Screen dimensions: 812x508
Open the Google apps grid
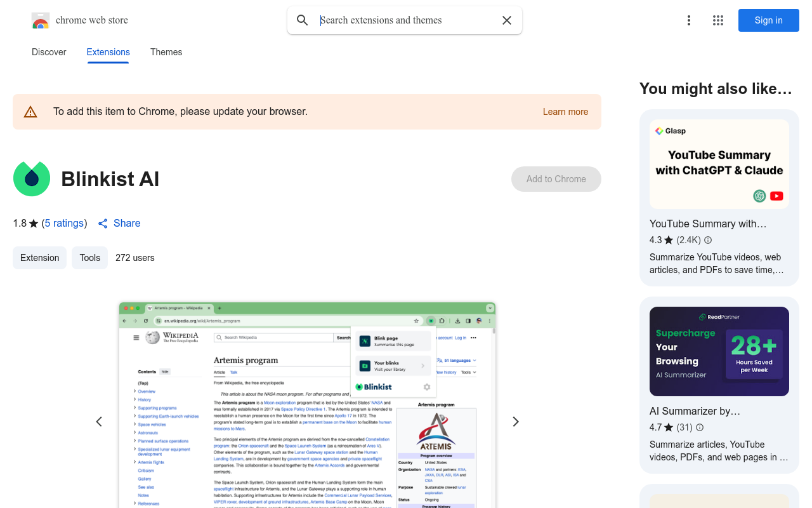pos(718,20)
